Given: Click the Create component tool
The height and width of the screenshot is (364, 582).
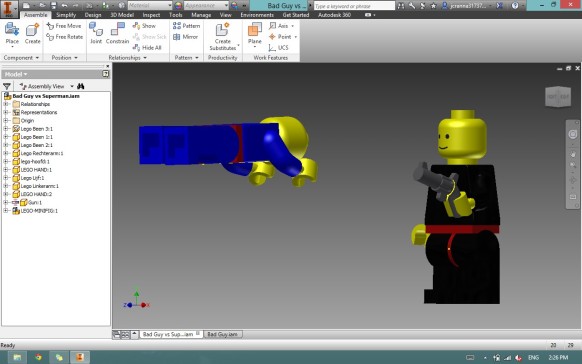Looking at the screenshot, I should 33,34.
